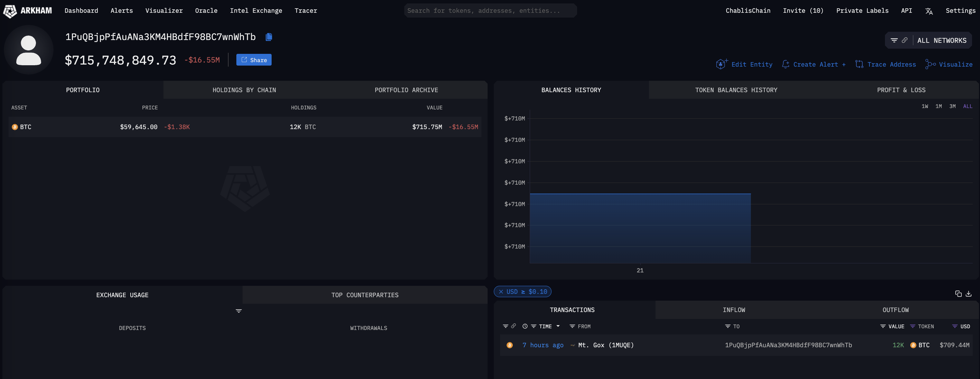The height and width of the screenshot is (379, 980).
Task: Expand the TIME sort dropdown arrow
Action: (x=558, y=326)
